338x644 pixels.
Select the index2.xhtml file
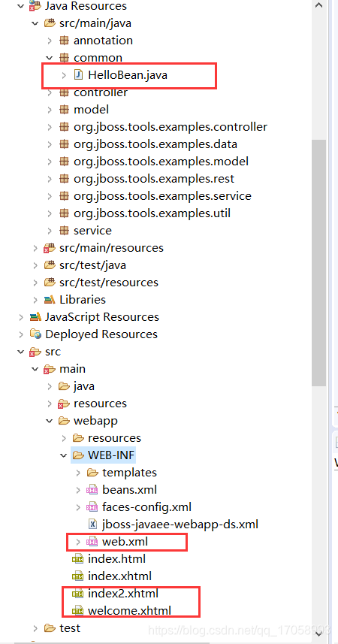[123, 594]
